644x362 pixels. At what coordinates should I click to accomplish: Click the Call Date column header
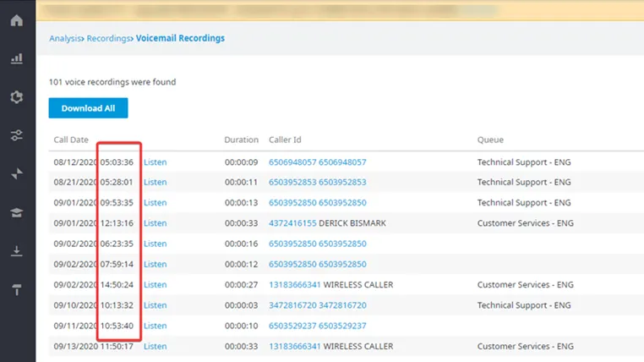tap(71, 140)
